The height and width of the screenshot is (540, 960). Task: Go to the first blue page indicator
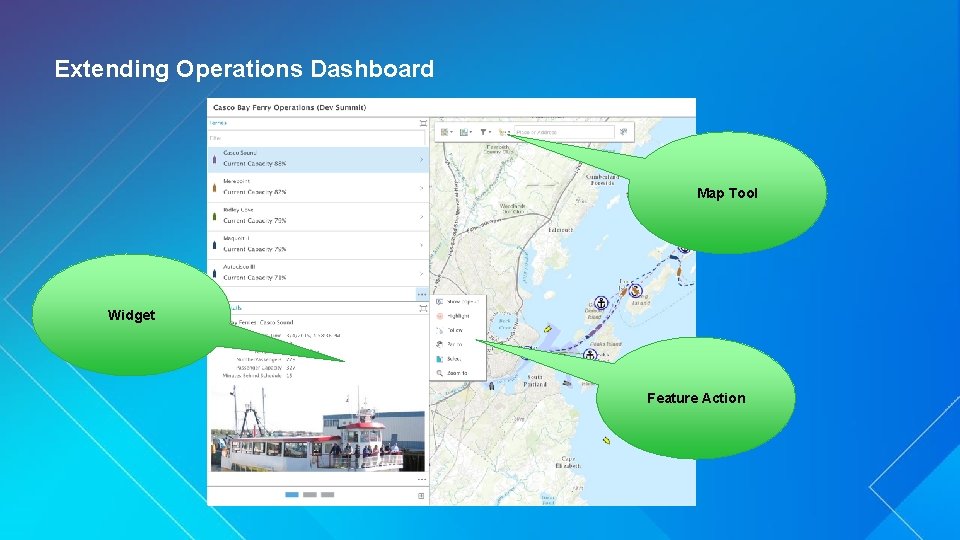click(x=292, y=495)
